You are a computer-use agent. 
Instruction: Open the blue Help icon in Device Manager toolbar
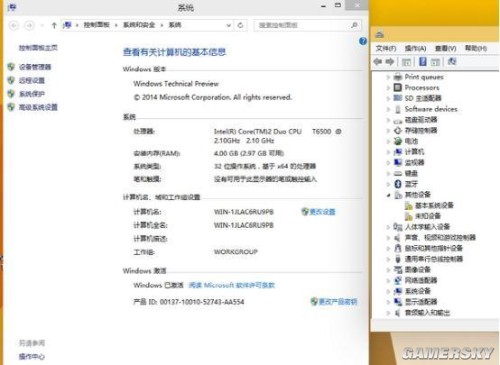[x=422, y=62]
